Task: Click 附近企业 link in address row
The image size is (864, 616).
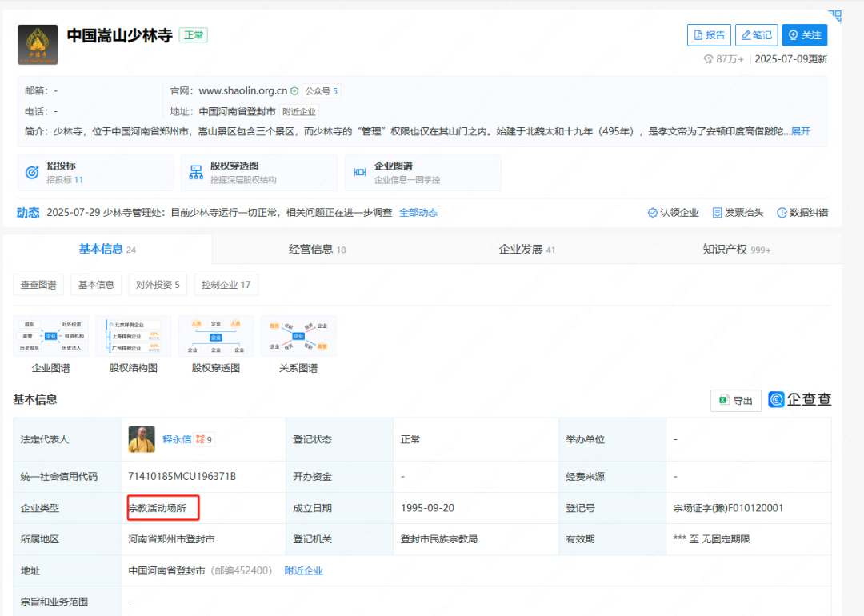Action: [304, 571]
